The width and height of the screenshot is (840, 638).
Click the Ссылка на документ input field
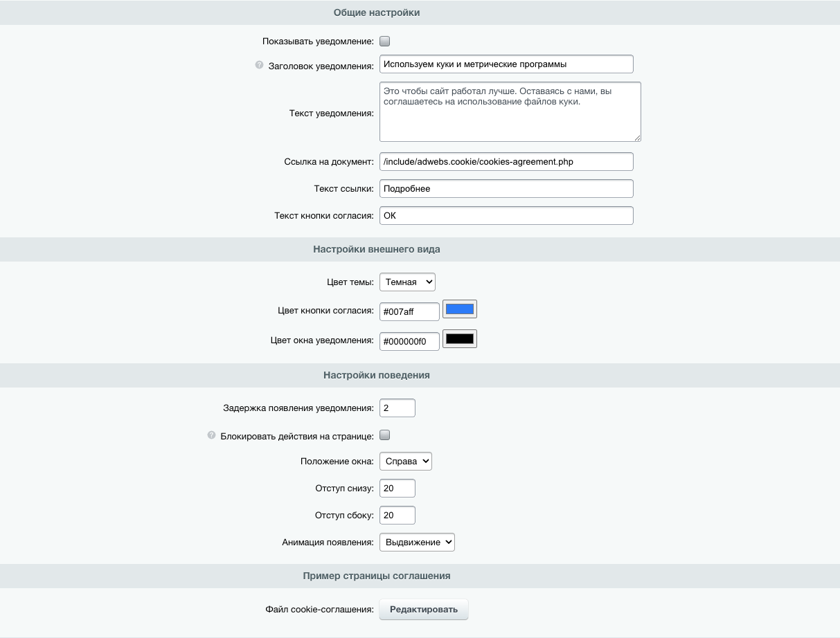(506, 161)
